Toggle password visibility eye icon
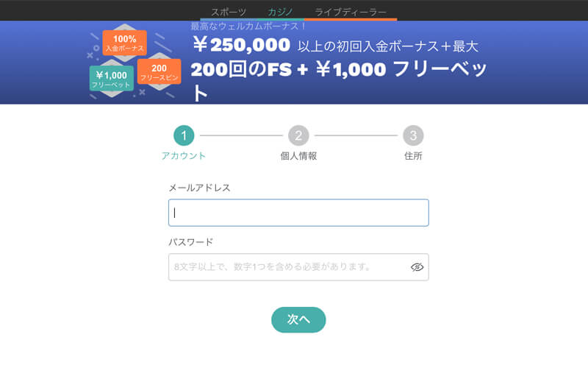The image size is (588, 368). (417, 267)
